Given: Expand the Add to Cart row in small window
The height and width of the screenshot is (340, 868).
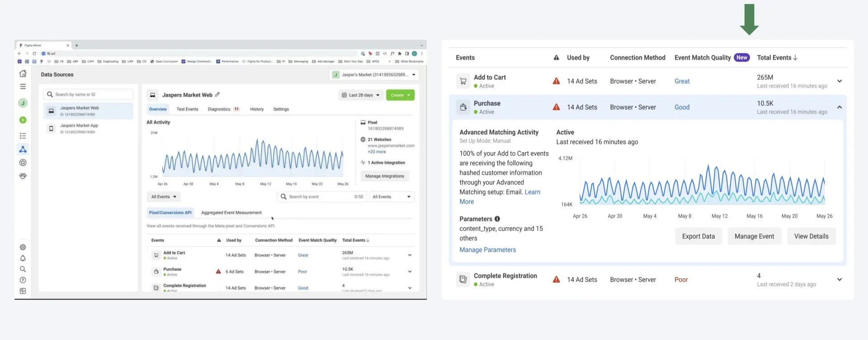Looking at the screenshot, I should [x=410, y=255].
